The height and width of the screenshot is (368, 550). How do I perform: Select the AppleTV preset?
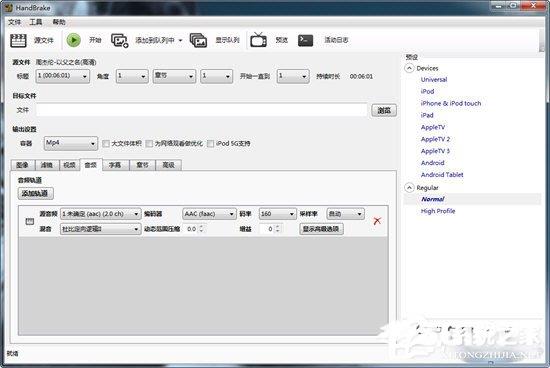point(432,127)
